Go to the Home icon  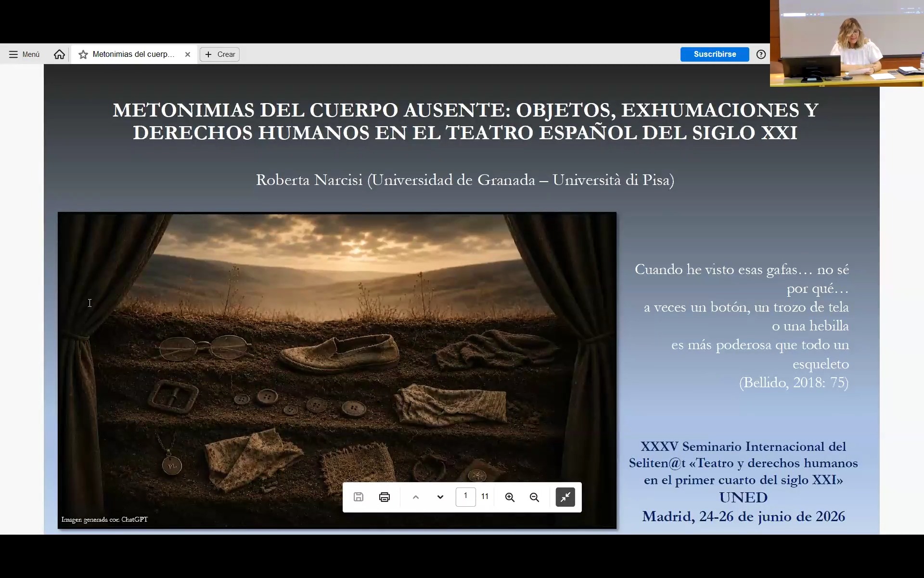coord(59,54)
